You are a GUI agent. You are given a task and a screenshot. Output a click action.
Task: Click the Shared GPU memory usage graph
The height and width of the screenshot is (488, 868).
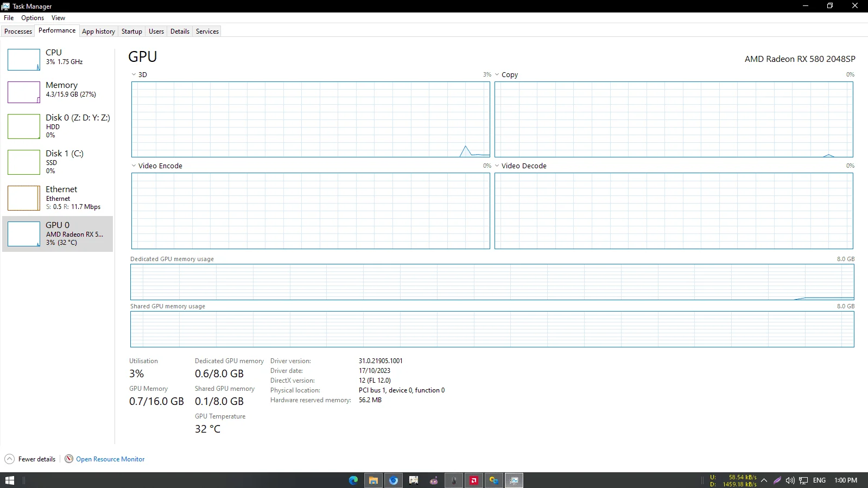point(492,329)
